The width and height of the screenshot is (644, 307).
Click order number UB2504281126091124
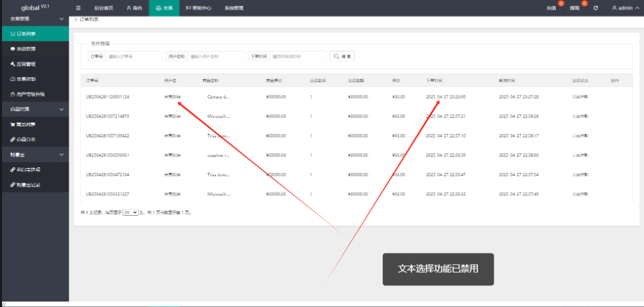pyautogui.click(x=107, y=97)
